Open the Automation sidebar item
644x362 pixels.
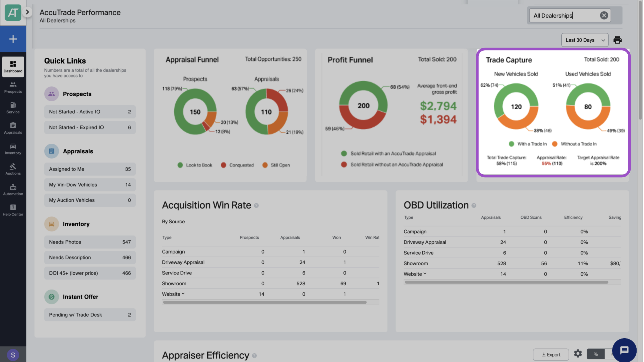click(13, 189)
